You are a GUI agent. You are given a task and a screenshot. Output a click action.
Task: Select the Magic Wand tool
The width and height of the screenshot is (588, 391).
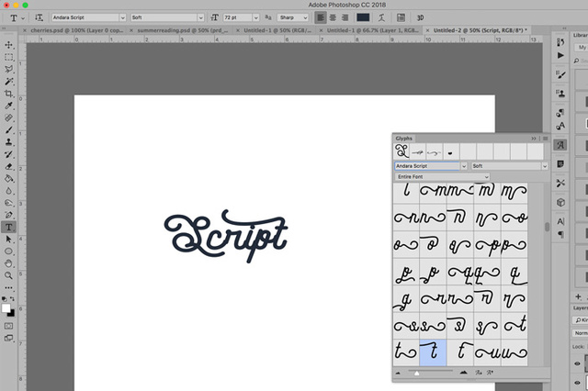click(8, 82)
